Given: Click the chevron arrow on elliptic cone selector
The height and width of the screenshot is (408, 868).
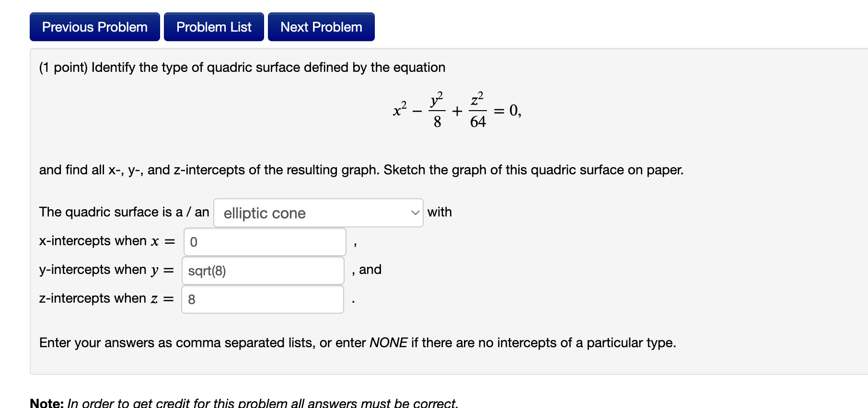Looking at the screenshot, I should (x=415, y=213).
